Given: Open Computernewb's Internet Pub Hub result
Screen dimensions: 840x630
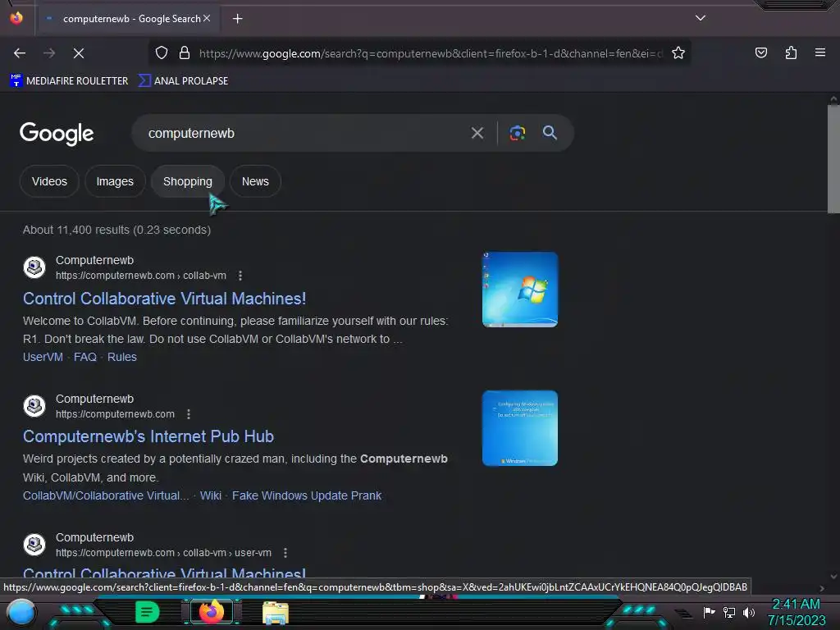Looking at the screenshot, I should [148, 436].
